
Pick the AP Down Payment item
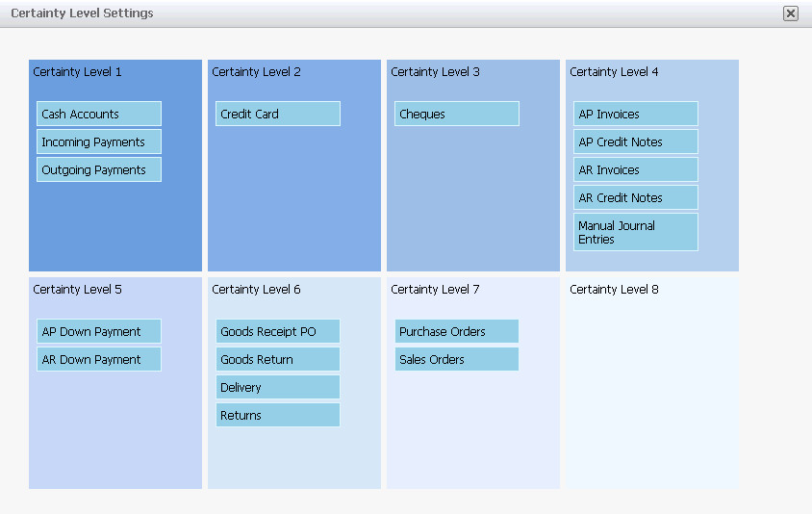tap(99, 331)
